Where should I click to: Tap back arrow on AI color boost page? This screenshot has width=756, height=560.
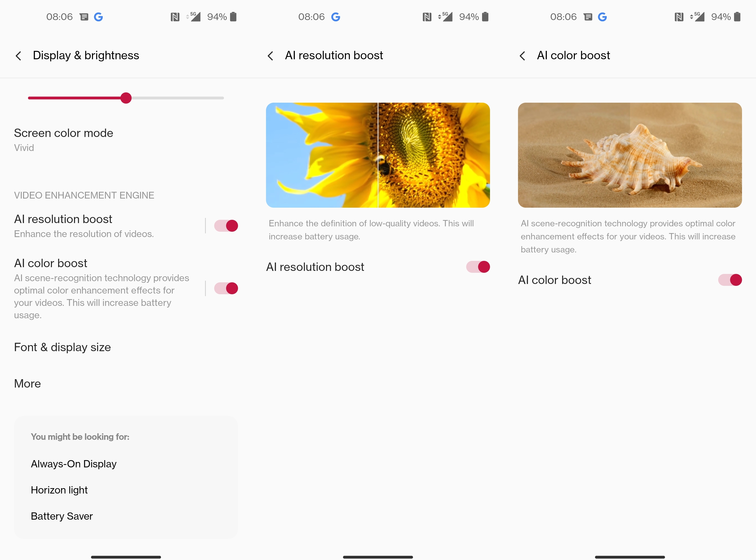(522, 56)
